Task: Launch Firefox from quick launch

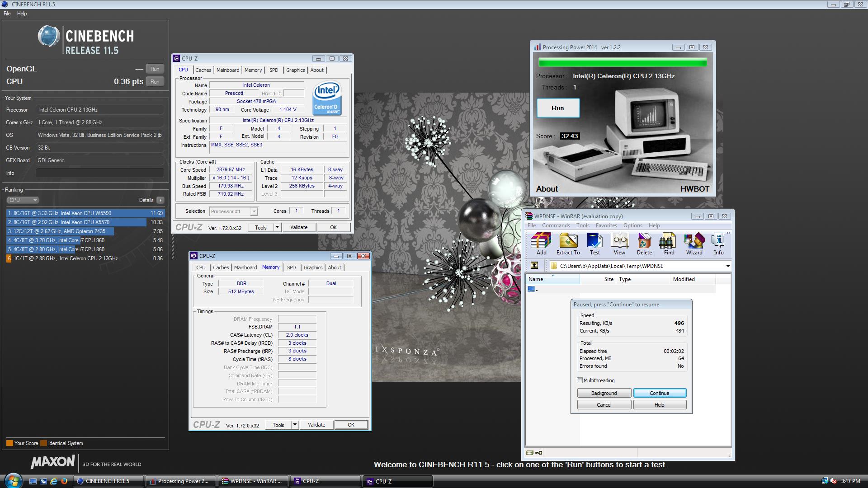Action: [x=64, y=481]
